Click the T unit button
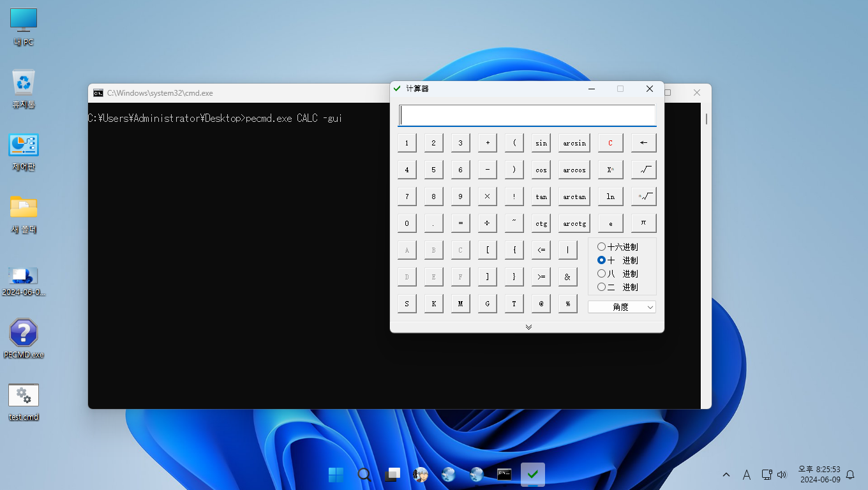 click(514, 304)
